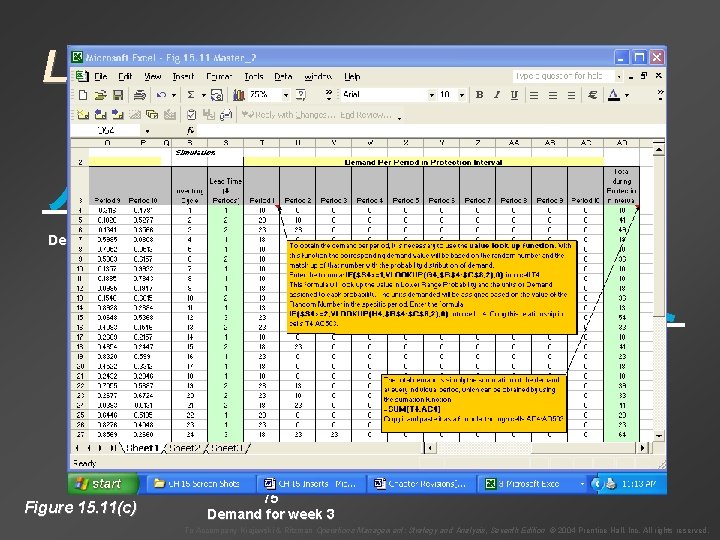This screenshot has width=720, height=540.
Task: Open the Help menu
Action: [352, 76]
